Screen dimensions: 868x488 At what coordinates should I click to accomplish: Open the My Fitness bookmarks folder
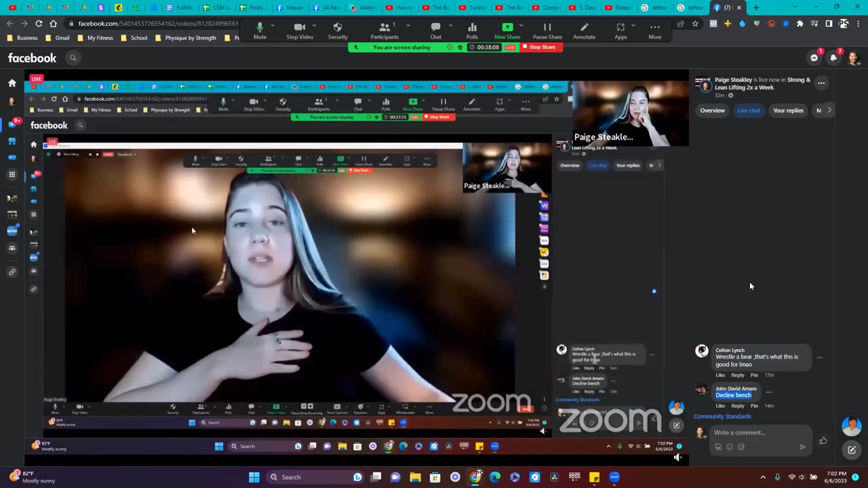point(96,38)
